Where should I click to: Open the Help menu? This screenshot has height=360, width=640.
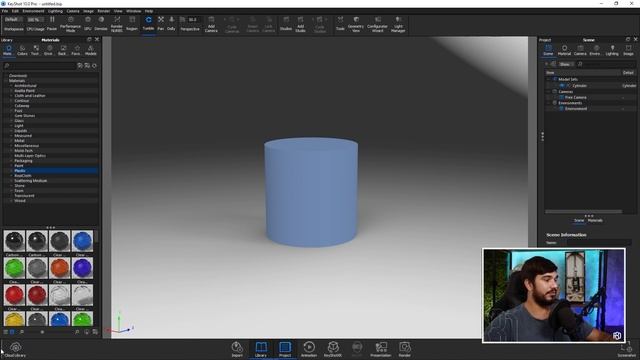(149, 11)
